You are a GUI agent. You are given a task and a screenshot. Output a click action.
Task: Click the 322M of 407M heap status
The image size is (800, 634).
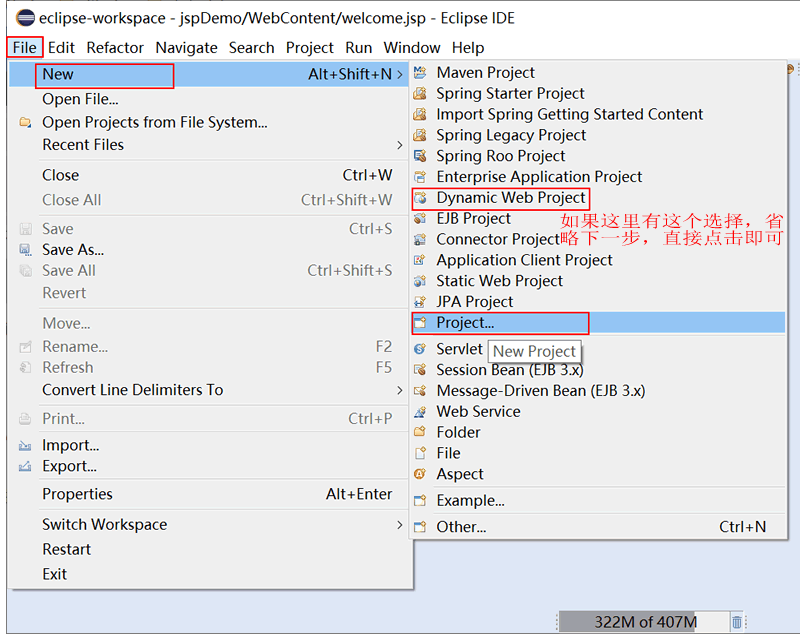[645, 622]
